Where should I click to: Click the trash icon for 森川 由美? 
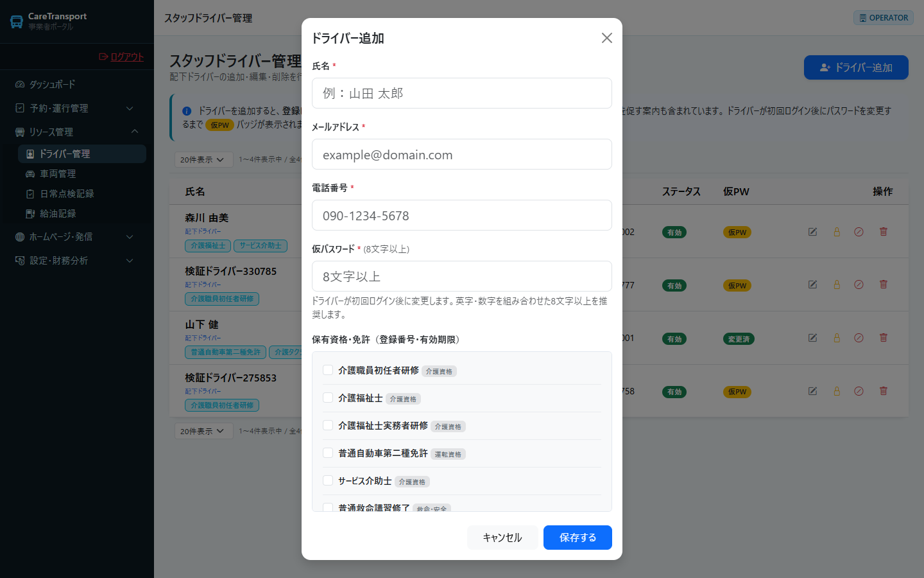884,232
